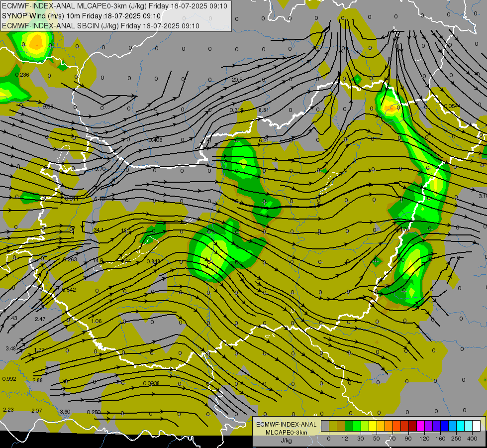Click the map value 0.992
Image resolution: width=487 pixels, height=448 pixels.
(9, 379)
